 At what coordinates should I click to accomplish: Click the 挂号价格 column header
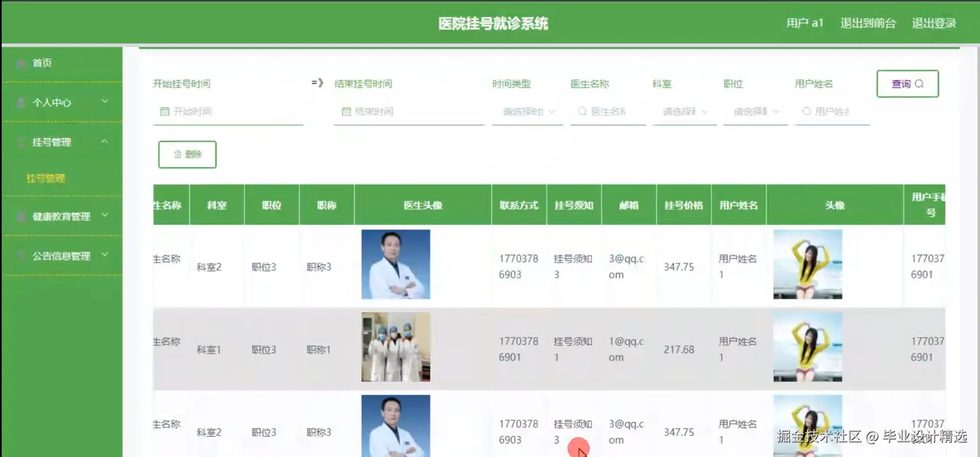pos(684,206)
